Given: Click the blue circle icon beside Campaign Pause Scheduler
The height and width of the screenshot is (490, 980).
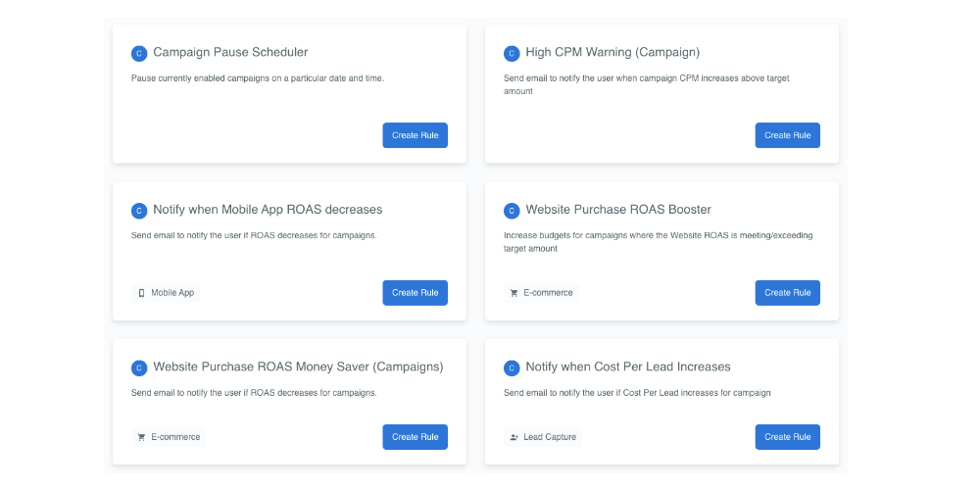Looking at the screenshot, I should (x=139, y=54).
